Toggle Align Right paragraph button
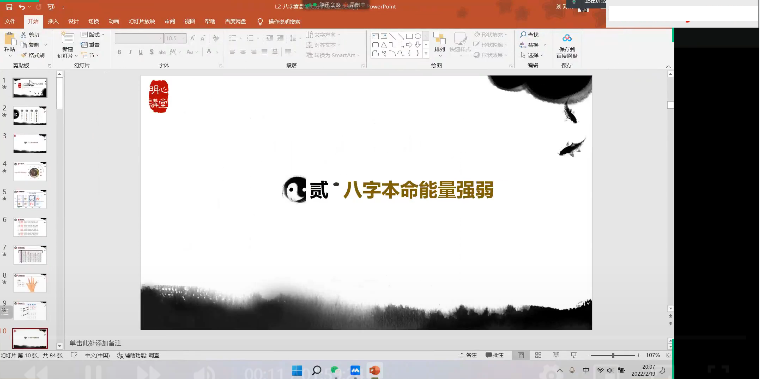This screenshot has height=379, width=760. coord(253,52)
